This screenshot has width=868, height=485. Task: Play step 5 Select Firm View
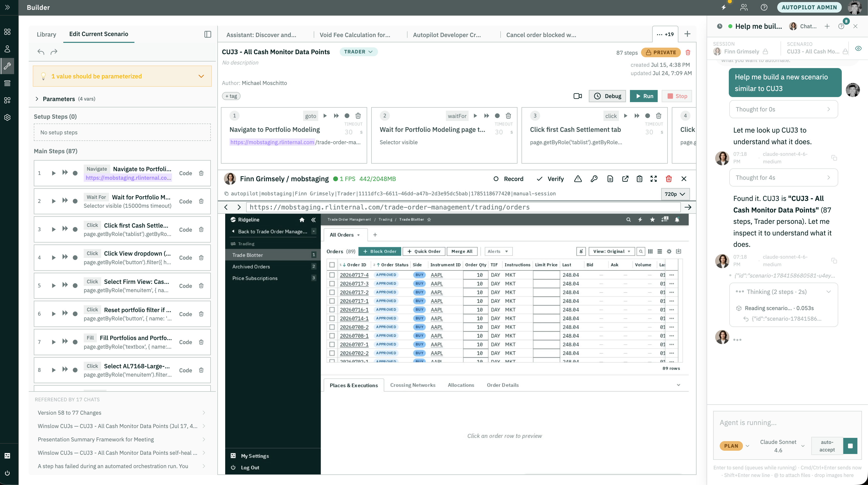click(x=53, y=286)
